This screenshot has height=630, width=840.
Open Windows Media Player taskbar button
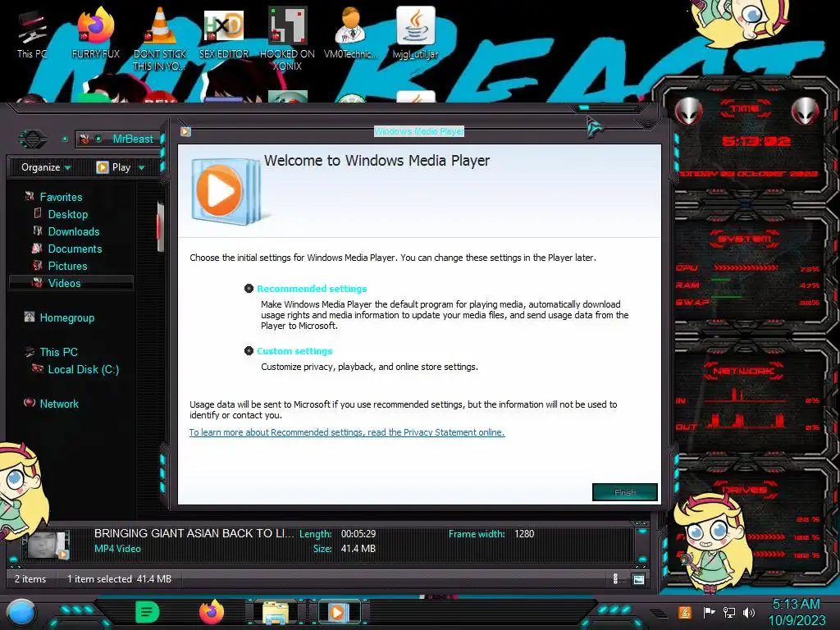point(337,612)
